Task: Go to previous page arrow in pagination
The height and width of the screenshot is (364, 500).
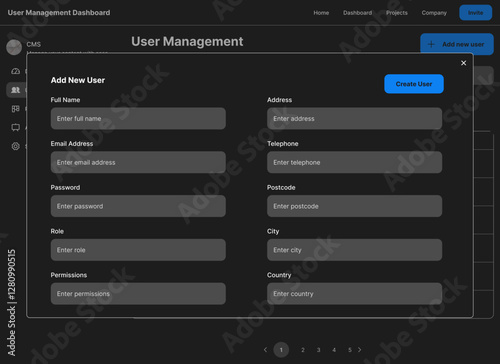Action: pyautogui.click(x=265, y=350)
